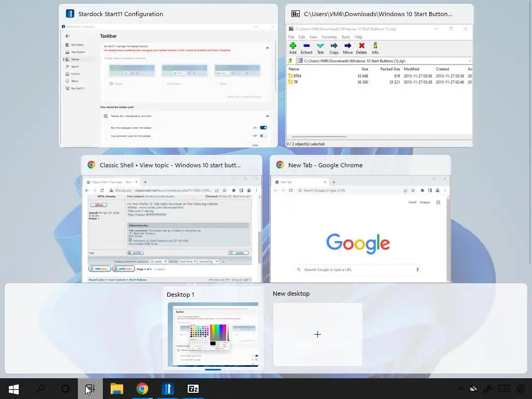Select the RTM folder row in 7-Zip

tap(379, 76)
